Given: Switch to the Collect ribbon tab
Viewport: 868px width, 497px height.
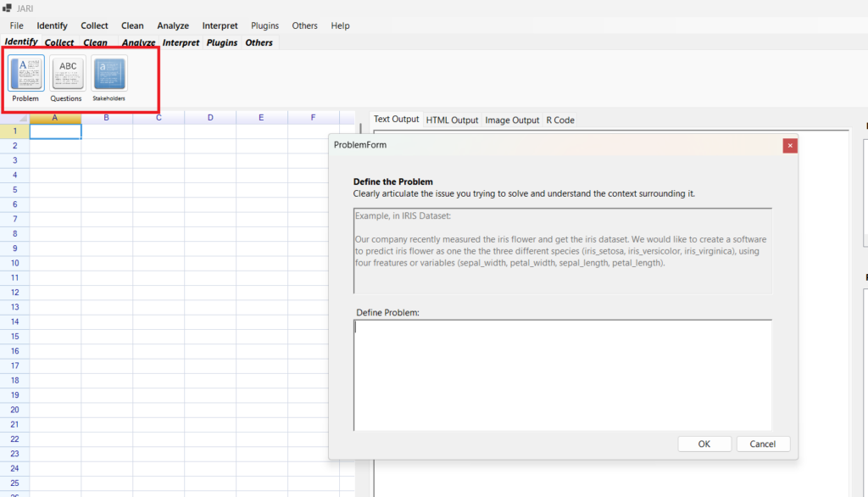Looking at the screenshot, I should pyautogui.click(x=59, y=42).
